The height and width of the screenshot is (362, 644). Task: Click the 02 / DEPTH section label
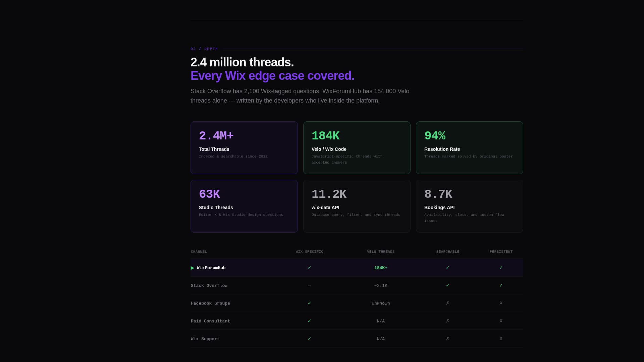point(204,49)
